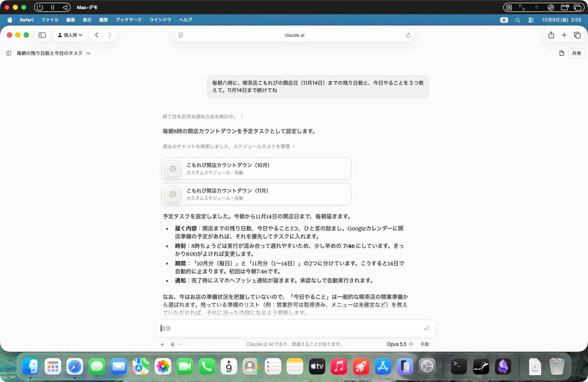Open the こもれび開店カウントダウン（11月） task card

coord(256,194)
